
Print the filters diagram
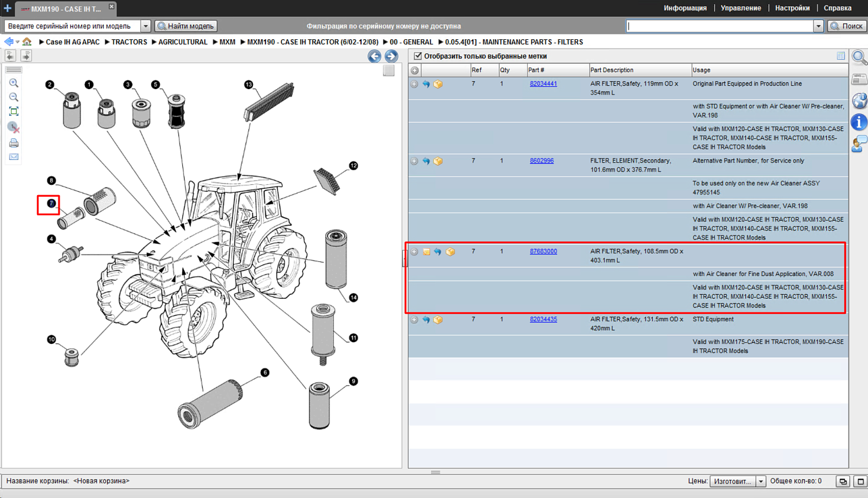tap(14, 143)
